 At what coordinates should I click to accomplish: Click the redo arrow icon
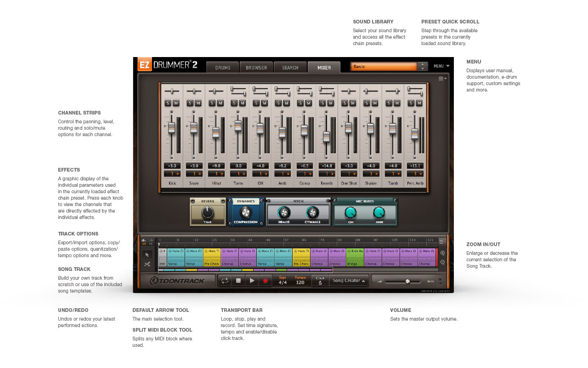click(x=151, y=241)
